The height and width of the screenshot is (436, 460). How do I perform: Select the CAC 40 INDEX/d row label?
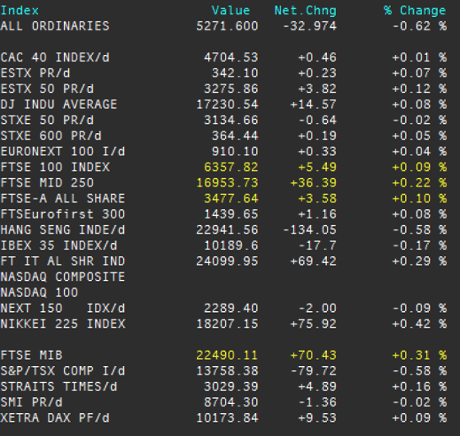pyautogui.click(x=55, y=57)
